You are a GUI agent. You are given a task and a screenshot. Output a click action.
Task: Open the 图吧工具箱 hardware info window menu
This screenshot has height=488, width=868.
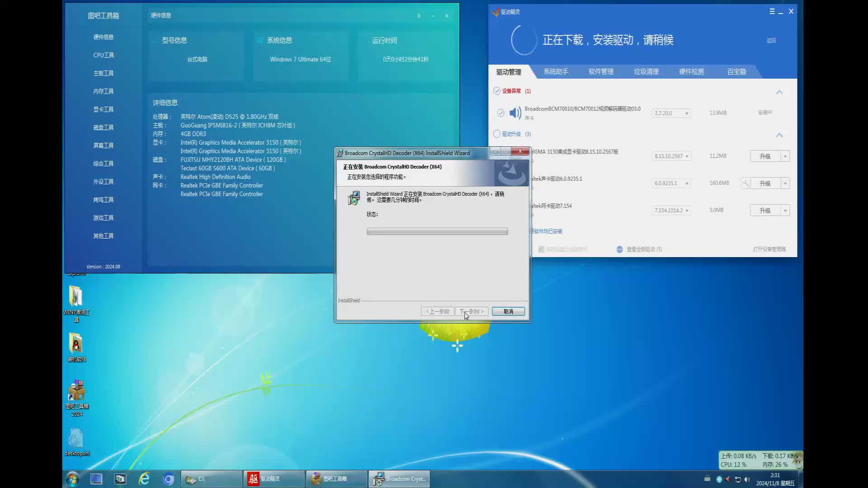coord(419,15)
